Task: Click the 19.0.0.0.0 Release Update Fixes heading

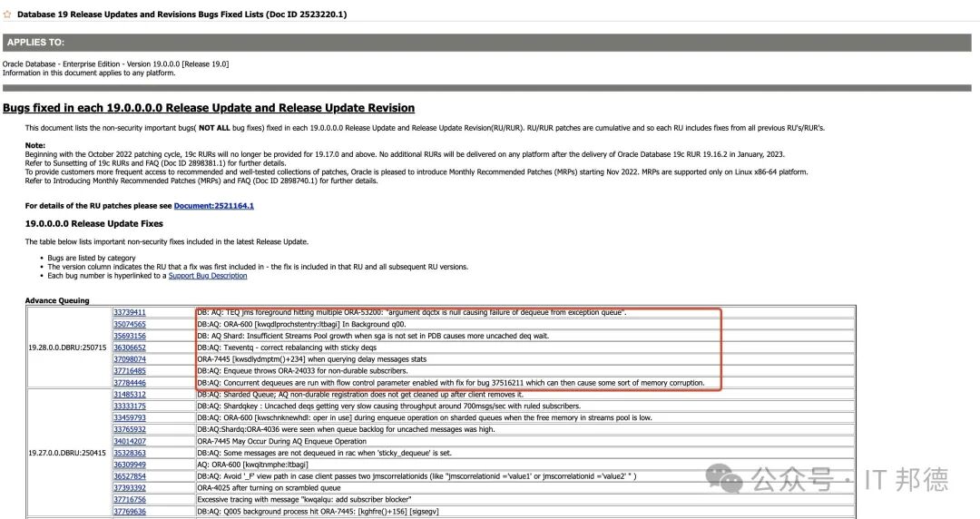Action: pyautogui.click(x=93, y=224)
